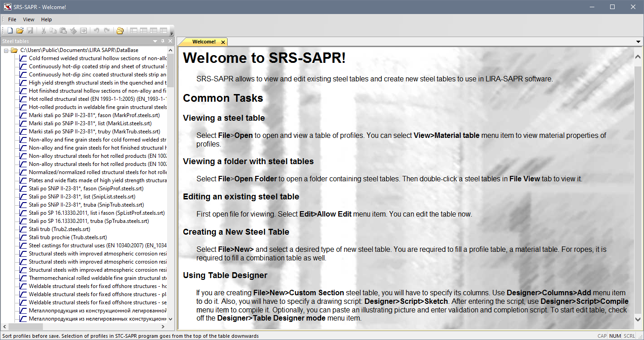Select Stali trub prochie (Trub.steels.srt) table
Image resolution: width=644 pixels, height=340 pixels.
(68, 237)
